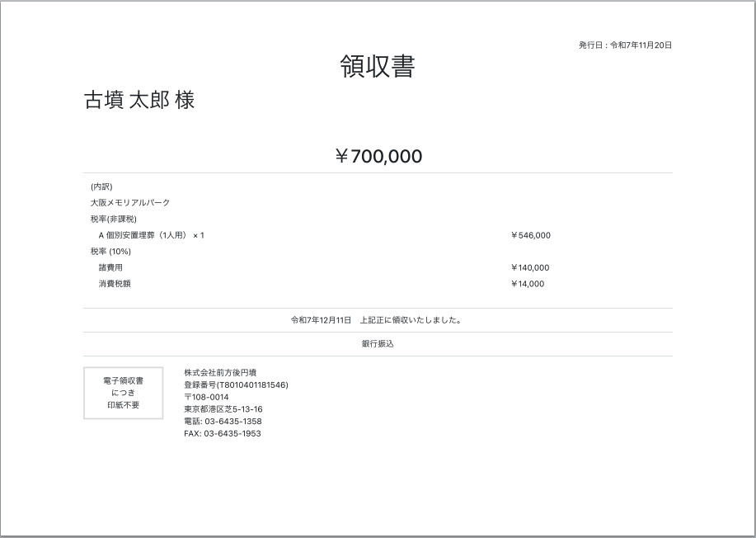
Task: Select the ¥546,000 amount
Action: pos(531,234)
